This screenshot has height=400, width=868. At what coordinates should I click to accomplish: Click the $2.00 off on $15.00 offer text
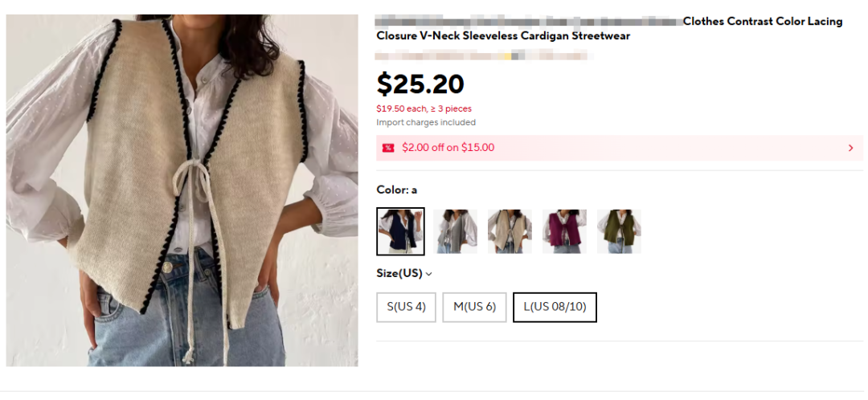[x=448, y=148]
